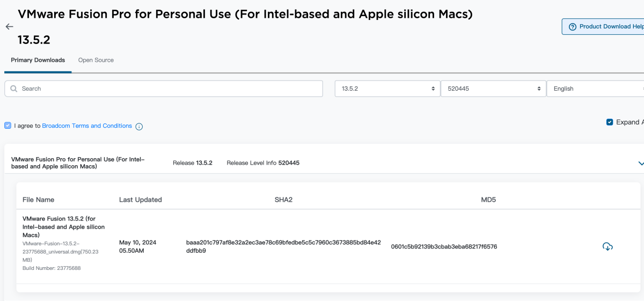
Task: Open the 13.5.2 version dropdown
Action: [386, 89]
